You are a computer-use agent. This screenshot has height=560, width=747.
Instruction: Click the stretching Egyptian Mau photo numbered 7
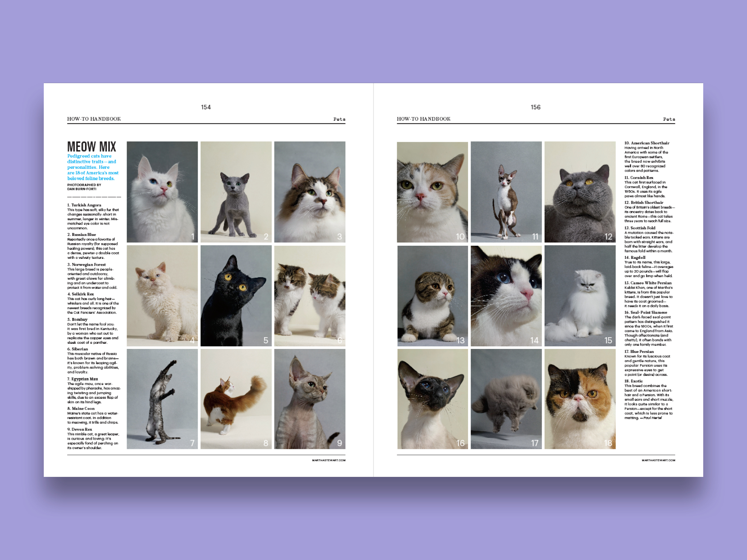click(162, 399)
